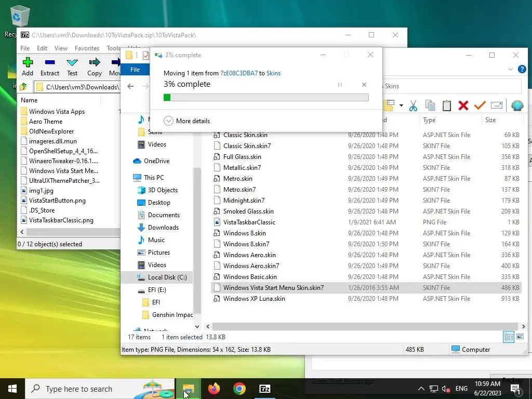Viewport: 532px width, 399px height.
Task: Switch to large thumbnails view icon
Action: (520, 337)
